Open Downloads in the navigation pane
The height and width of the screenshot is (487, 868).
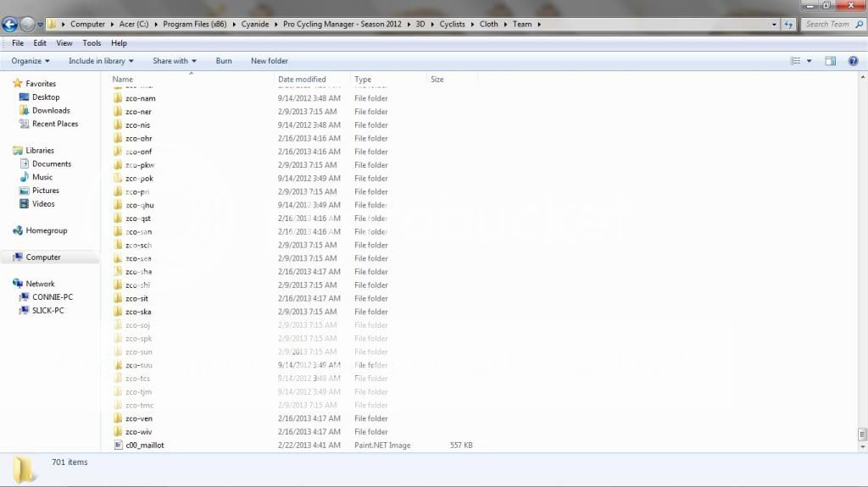click(51, 110)
